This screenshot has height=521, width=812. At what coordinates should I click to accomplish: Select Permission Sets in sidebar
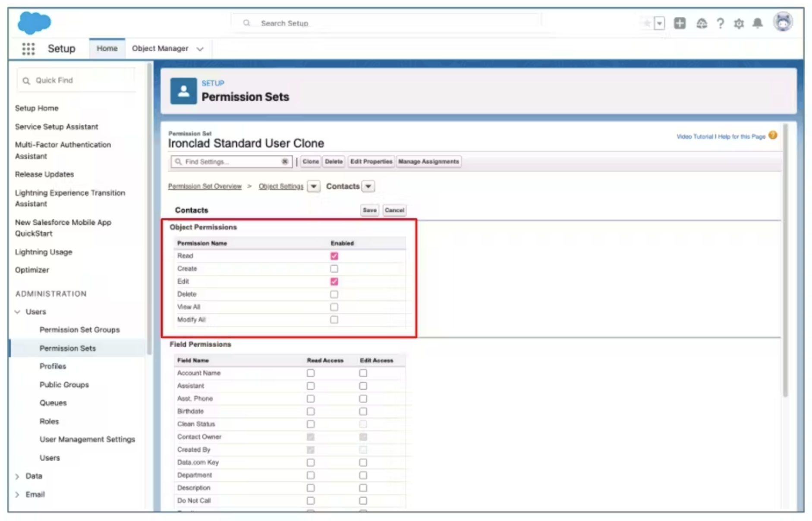(x=68, y=348)
